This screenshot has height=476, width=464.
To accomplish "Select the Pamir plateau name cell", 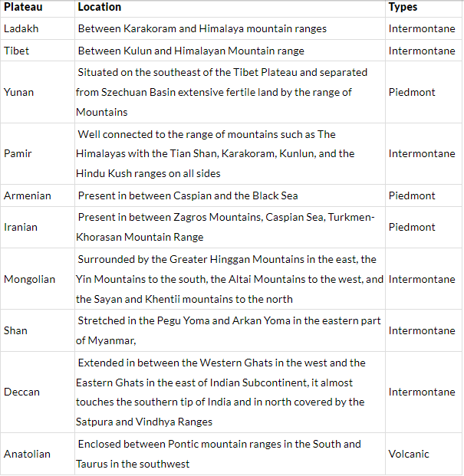I will click(18, 153).
